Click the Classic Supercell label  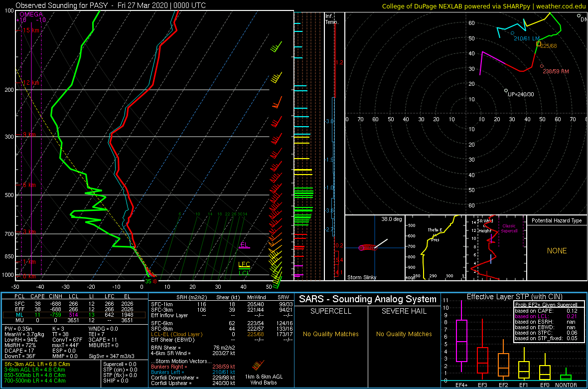510,228
